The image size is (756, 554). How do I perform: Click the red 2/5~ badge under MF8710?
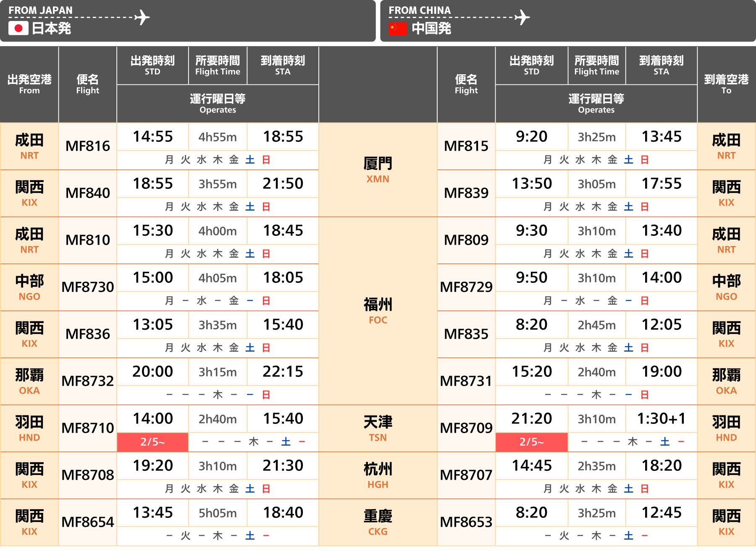click(x=152, y=442)
